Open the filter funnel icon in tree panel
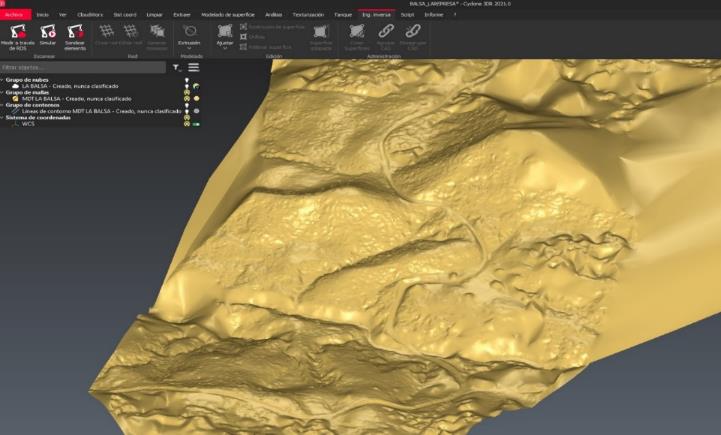The image size is (721, 435). 176,68
